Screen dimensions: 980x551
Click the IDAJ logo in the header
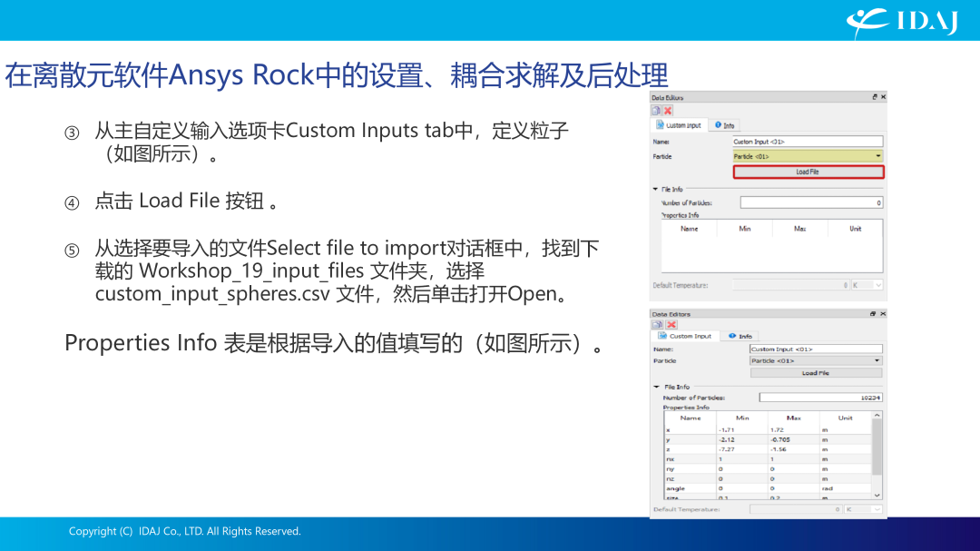click(x=902, y=21)
